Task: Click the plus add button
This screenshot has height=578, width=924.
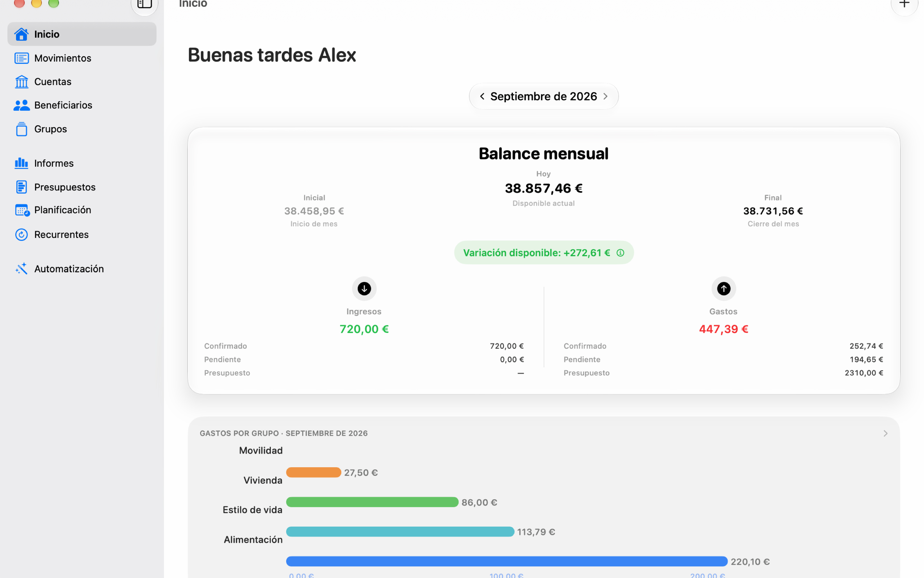Action: (904, 4)
